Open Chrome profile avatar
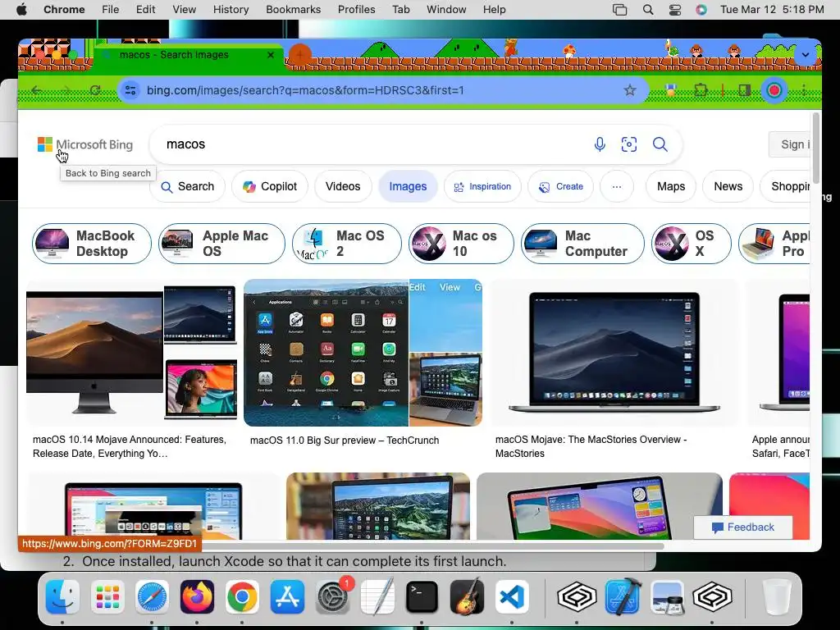Viewport: 840px width, 630px height. [x=774, y=90]
